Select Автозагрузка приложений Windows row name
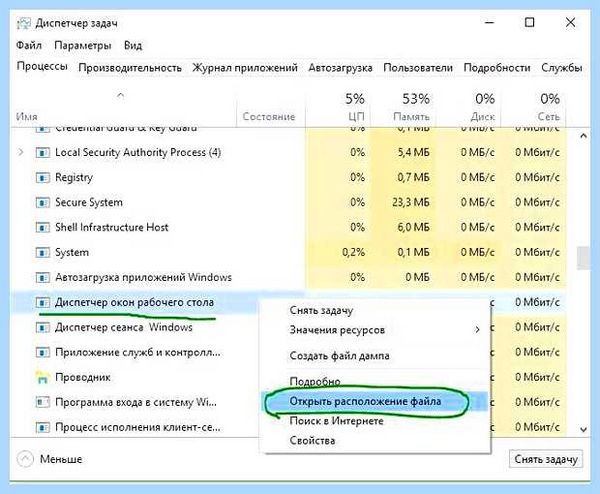Image resolution: width=600 pixels, height=494 pixels. pyautogui.click(x=143, y=277)
